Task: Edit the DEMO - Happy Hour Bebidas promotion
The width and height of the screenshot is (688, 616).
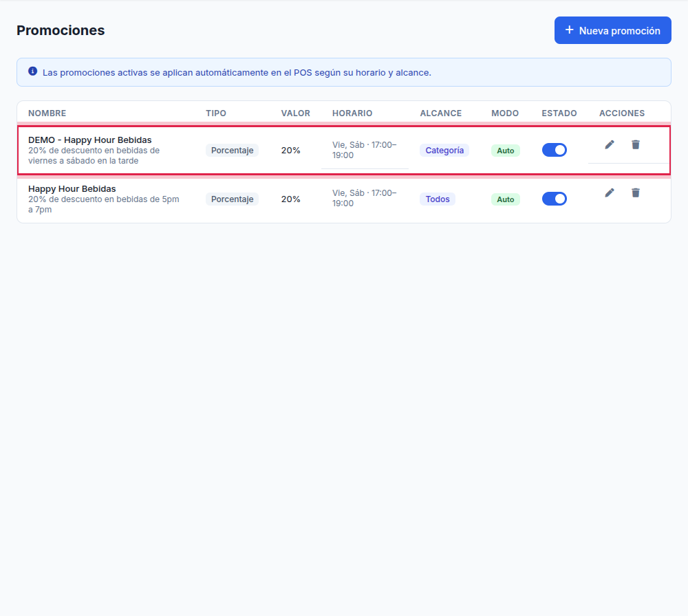Action: point(610,144)
